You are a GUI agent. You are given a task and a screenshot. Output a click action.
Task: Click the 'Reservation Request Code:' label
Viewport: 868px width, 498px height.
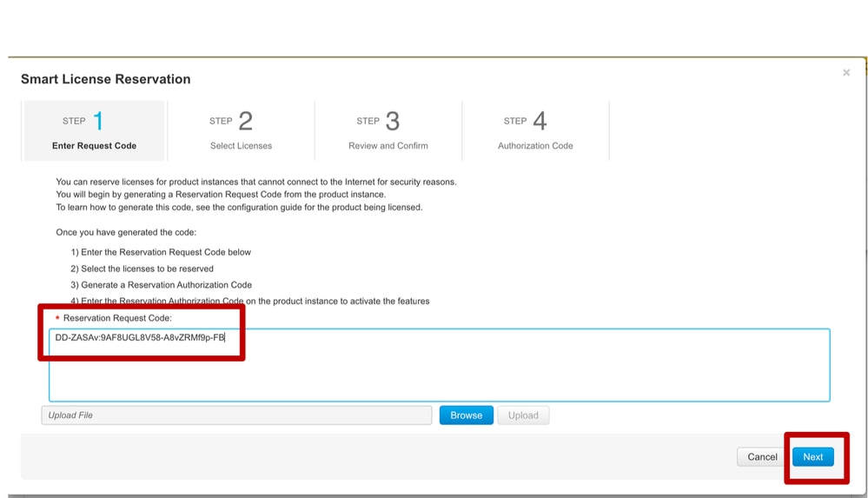click(117, 318)
